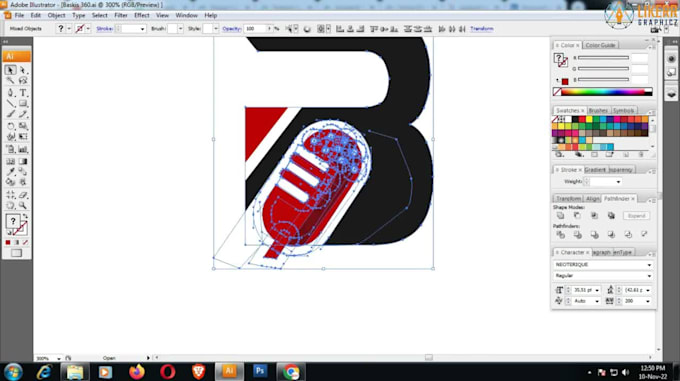Open the font size dropdown in Character panel
Screen dimensions: 680x381
tap(597, 290)
